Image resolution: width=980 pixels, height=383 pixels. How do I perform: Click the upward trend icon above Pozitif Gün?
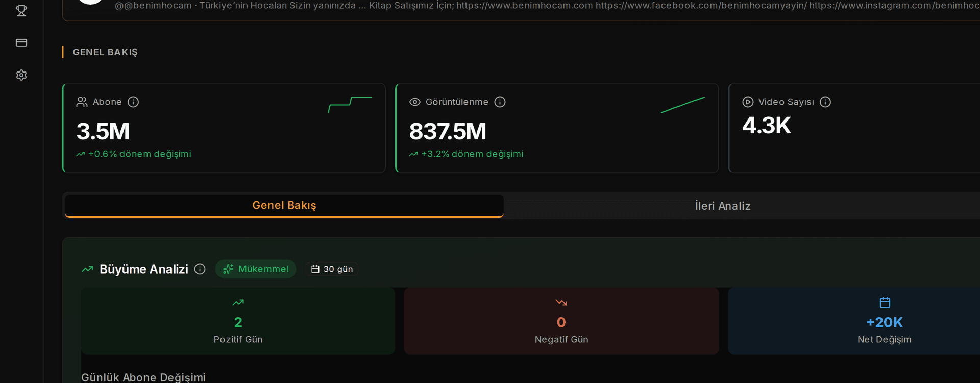coord(238,303)
